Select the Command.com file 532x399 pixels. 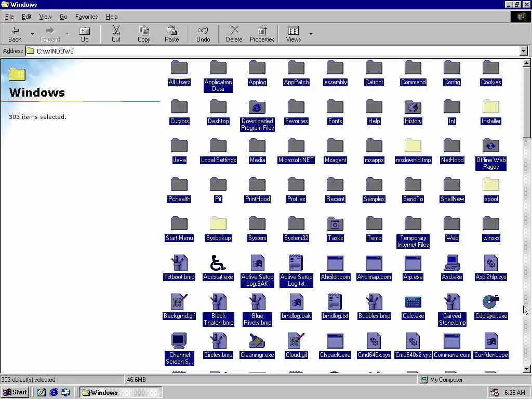(452, 345)
